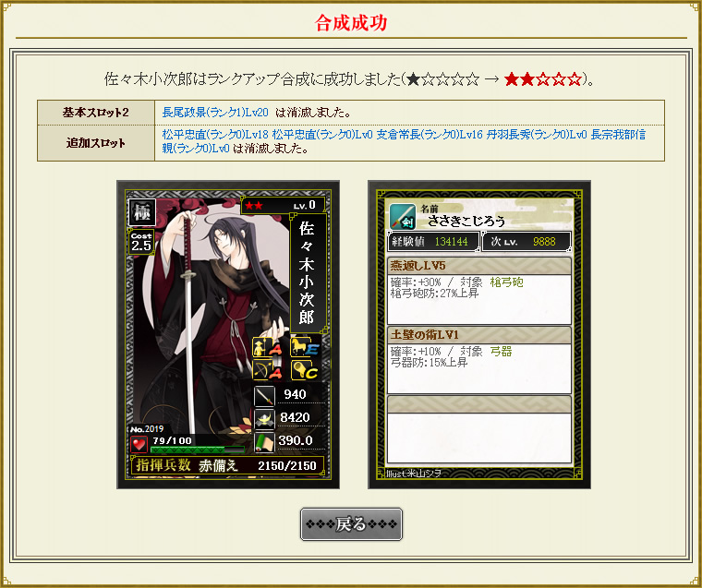
Task: Click the empty third skill slot
Action: click(479, 429)
